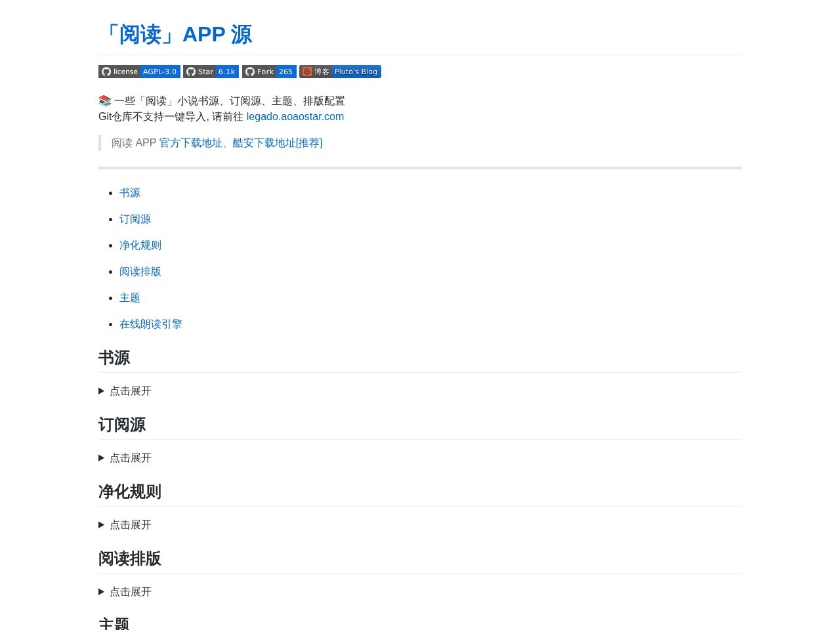Click the 净化规则 section heading
This screenshot has height=630, width=840.
click(x=130, y=492)
